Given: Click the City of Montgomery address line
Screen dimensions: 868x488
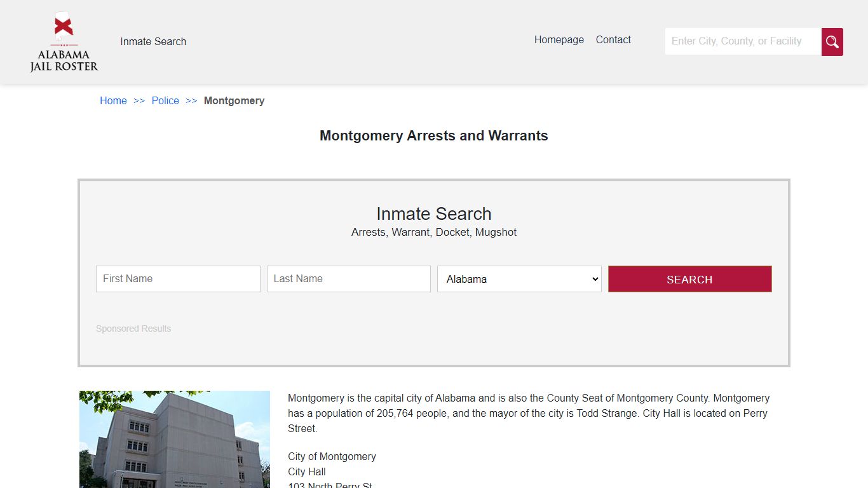Looking at the screenshot, I should click(x=332, y=456).
